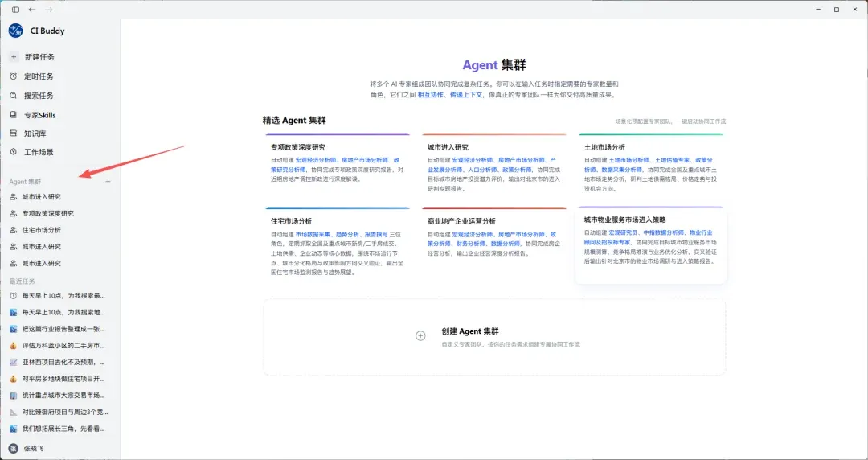Open 亚林西项目去化不及预期 chart icon
This screenshot has width=868, height=460.
coord(14,362)
